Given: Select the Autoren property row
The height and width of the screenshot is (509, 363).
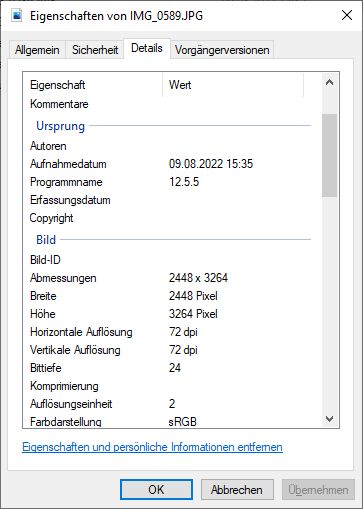Looking at the screenshot, I should pos(170,146).
